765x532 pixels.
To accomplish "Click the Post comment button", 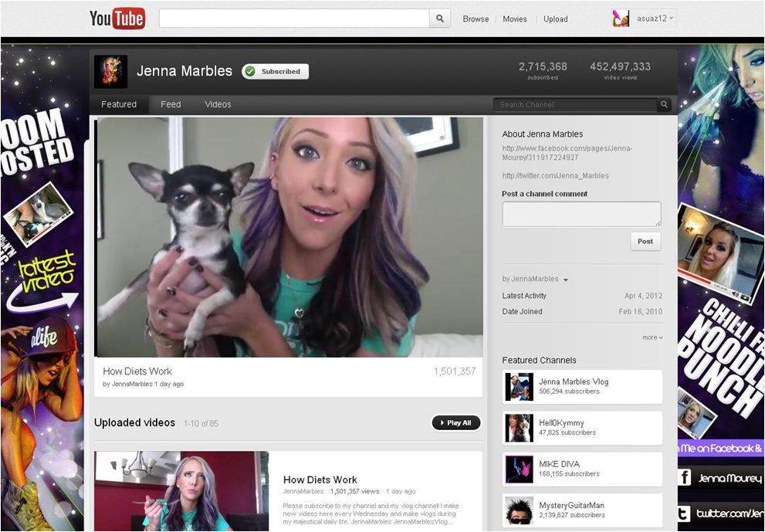I will [645, 242].
